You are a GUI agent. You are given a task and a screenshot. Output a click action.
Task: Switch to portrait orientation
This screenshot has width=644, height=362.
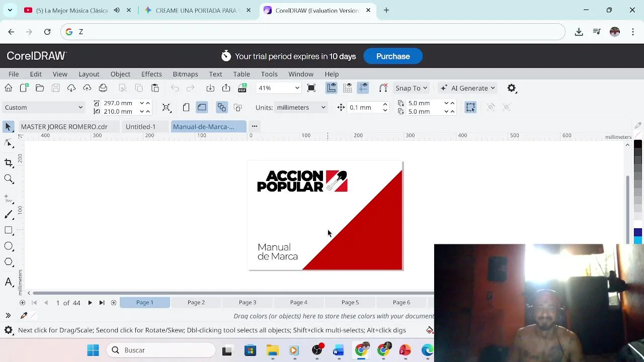[x=186, y=107]
